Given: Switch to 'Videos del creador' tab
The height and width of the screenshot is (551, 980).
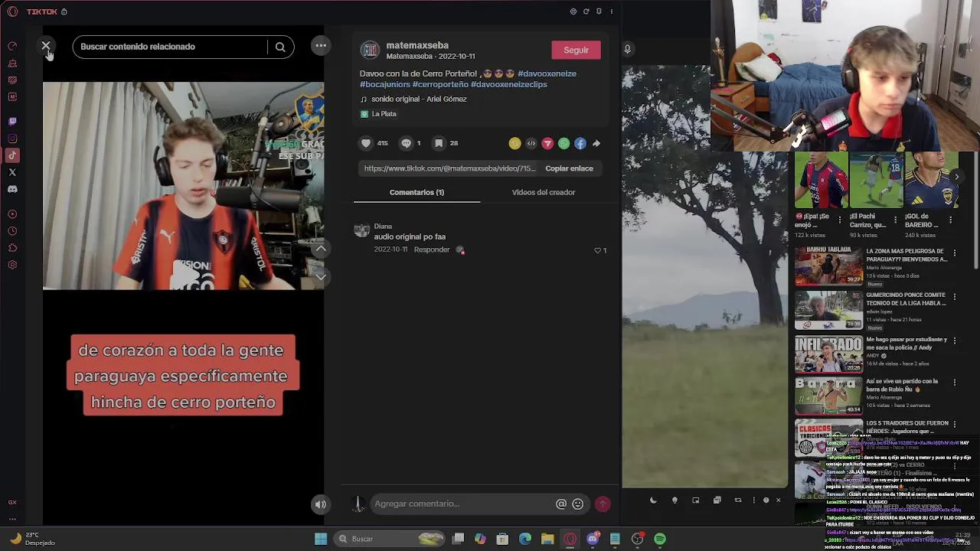Looking at the screenshot, I should click(x=544, y=192).
